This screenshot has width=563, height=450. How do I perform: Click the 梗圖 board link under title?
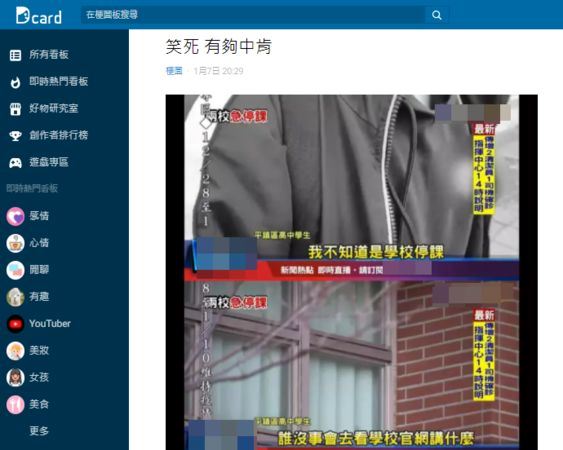point(174,71)
